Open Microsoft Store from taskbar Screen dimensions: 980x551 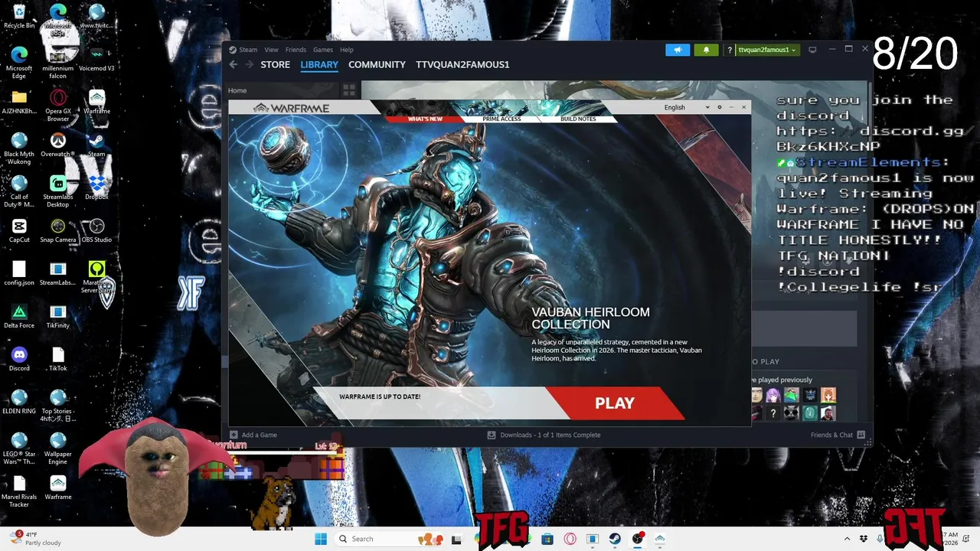[547, 539]
